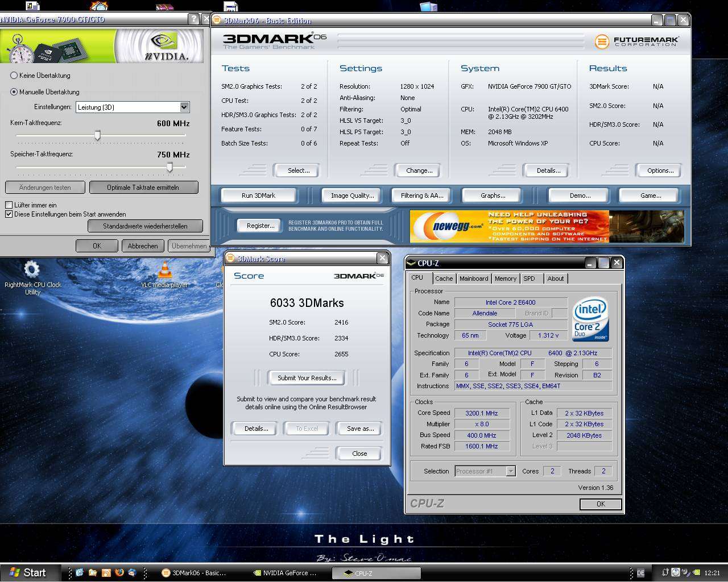728x582 pixels.
Task: Click the 6033 3DMarks score text
Action: [307, 303]
